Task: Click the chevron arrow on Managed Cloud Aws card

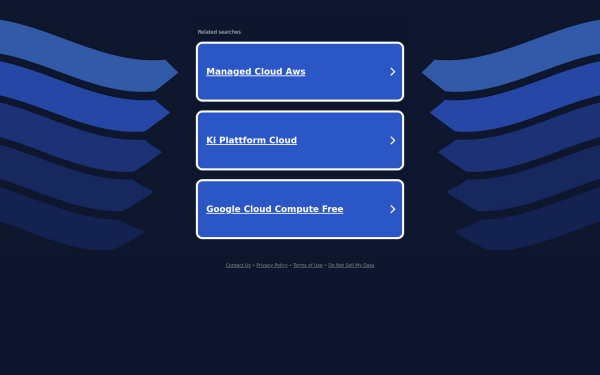Action: point(393,72)
